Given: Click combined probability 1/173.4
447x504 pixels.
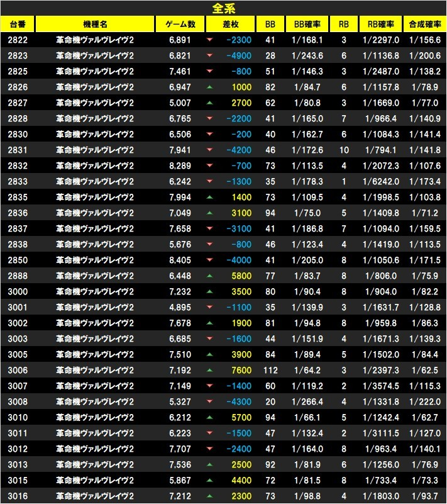Looking at the screenshot, I should pos(425,182).
